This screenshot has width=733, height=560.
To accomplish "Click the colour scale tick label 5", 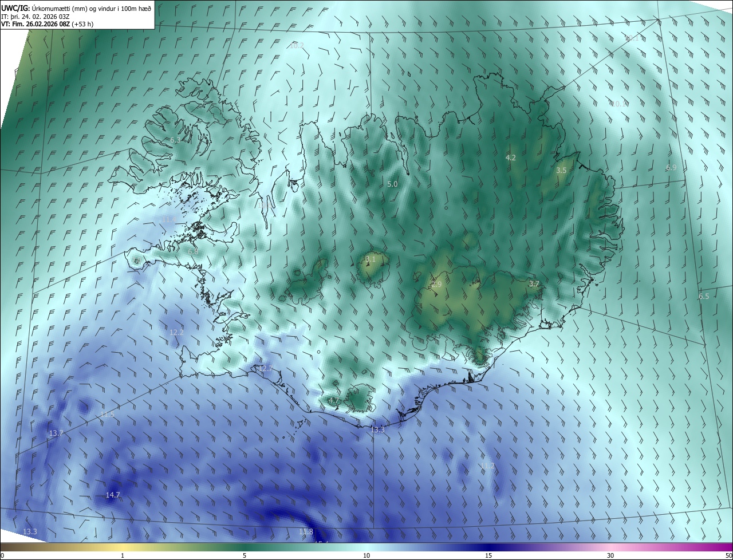I will pyautogui.click(x=245, y=555).
